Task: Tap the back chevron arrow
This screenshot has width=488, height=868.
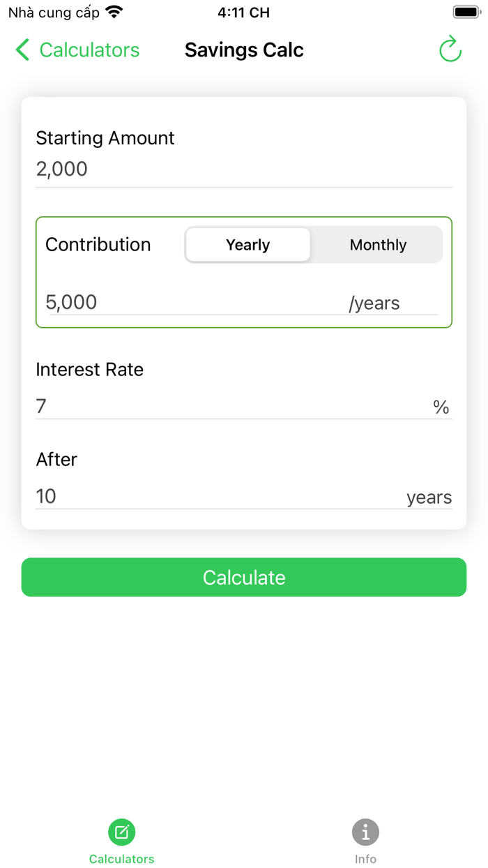Action: [x=21, y=50]
